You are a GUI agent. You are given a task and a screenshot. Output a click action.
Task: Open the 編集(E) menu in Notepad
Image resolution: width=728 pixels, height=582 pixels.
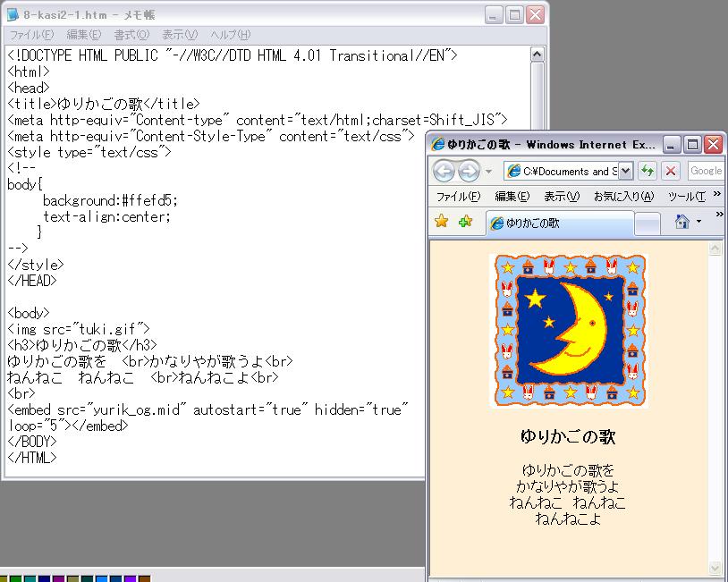pos(84,35)
